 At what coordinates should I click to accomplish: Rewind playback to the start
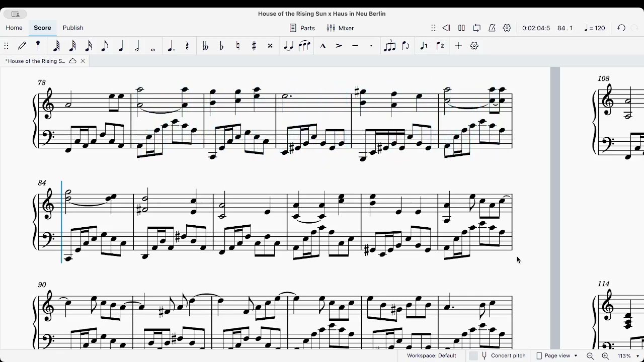pyautogui.click(x=446, y=28)
